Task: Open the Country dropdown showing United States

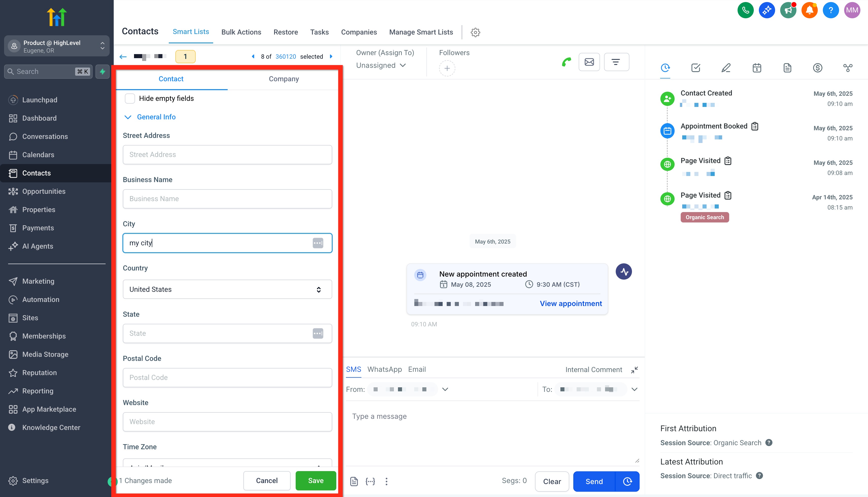Action: [x=227, y=290]
